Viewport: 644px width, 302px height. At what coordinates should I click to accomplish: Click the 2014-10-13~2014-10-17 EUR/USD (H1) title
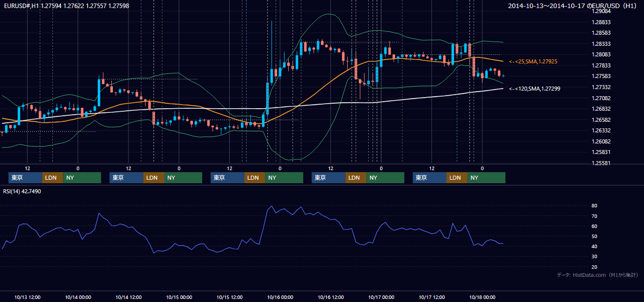point(573,6)
